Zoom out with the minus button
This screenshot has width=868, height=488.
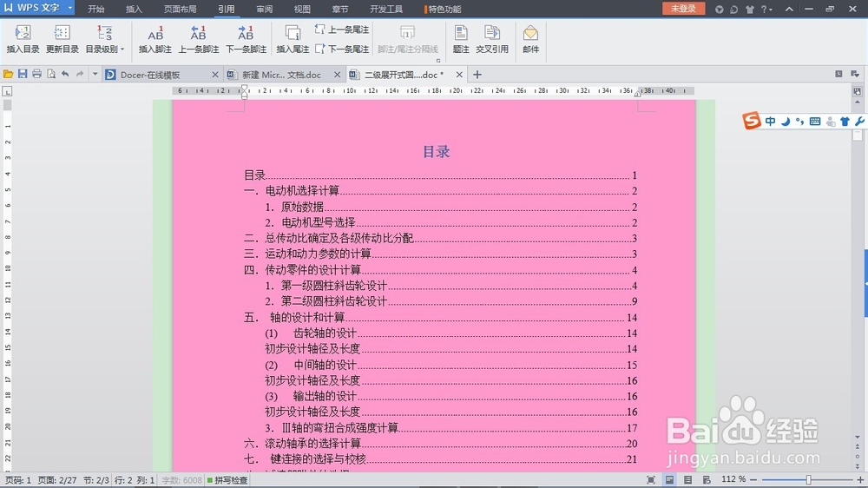(x=753, y=479)
